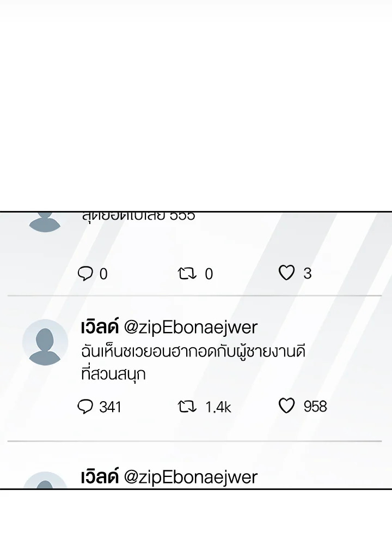Open the post text mentioning ที่สวนสนุก
The image size is (392, 544).
pos(193,362)
